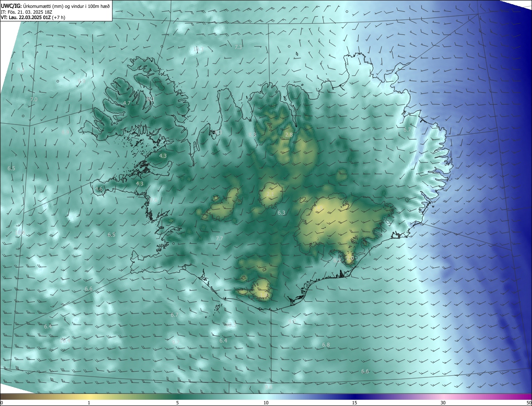Image resolution: width=532 pixels, height=406 pixels.
Task: Click the 2.8 value label on map
Action: click(289, 135)
